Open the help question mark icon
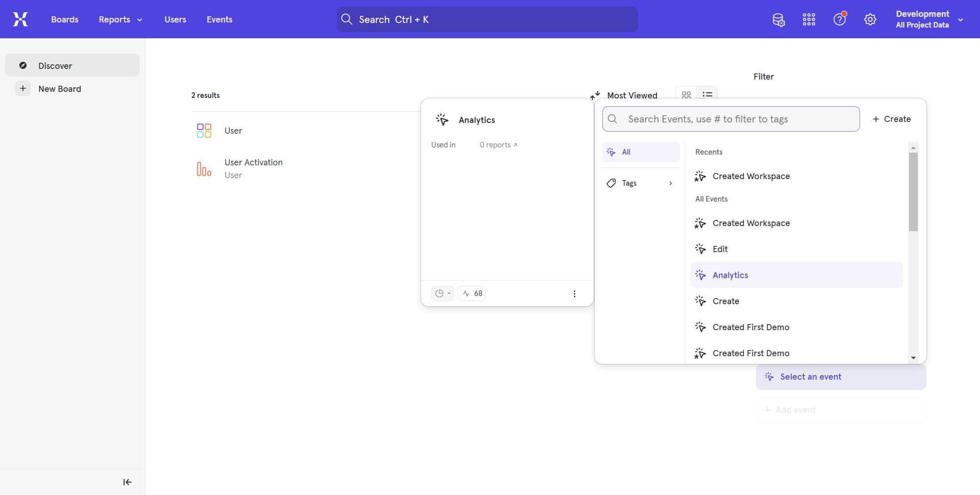The width and height of the screenshot is (980, 495). tap(840, 20)
